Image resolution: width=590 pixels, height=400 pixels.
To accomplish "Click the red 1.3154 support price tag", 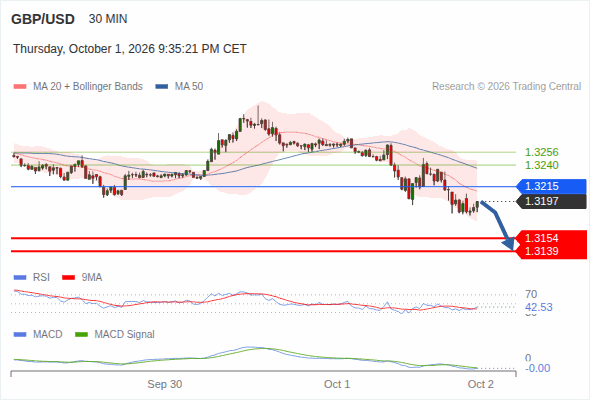I will (x=552, y=238).
